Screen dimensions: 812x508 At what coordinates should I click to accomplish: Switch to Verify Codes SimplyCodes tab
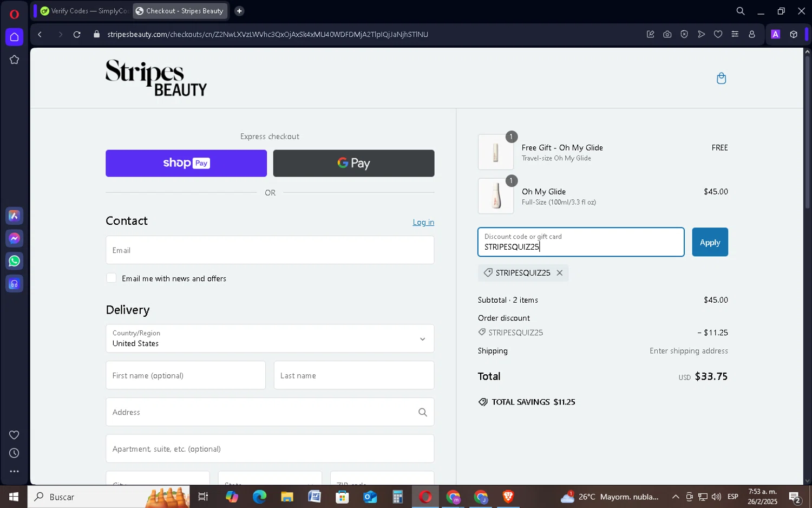[x=84, y=11]
